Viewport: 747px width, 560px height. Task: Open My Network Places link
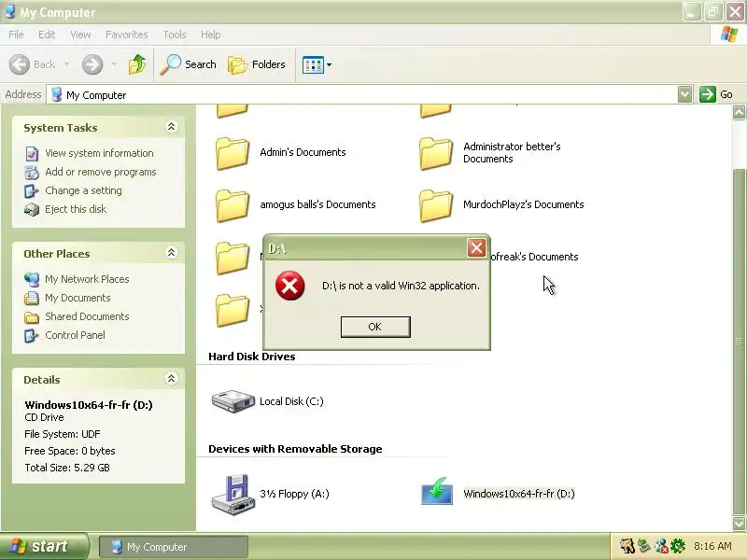coord(87,279)
